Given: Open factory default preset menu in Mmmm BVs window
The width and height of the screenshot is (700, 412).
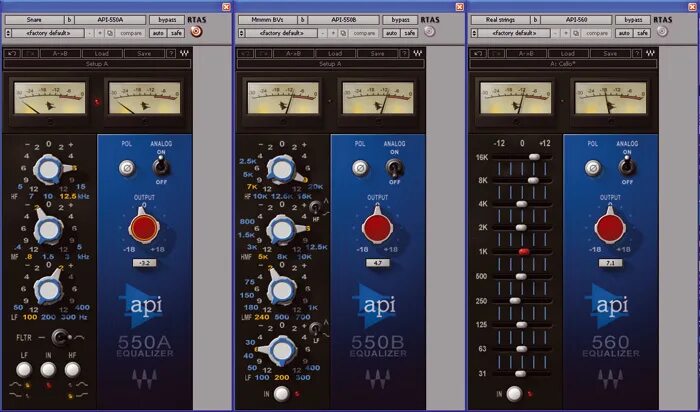Looking at the screenshot, I should (x=282, y=33).
